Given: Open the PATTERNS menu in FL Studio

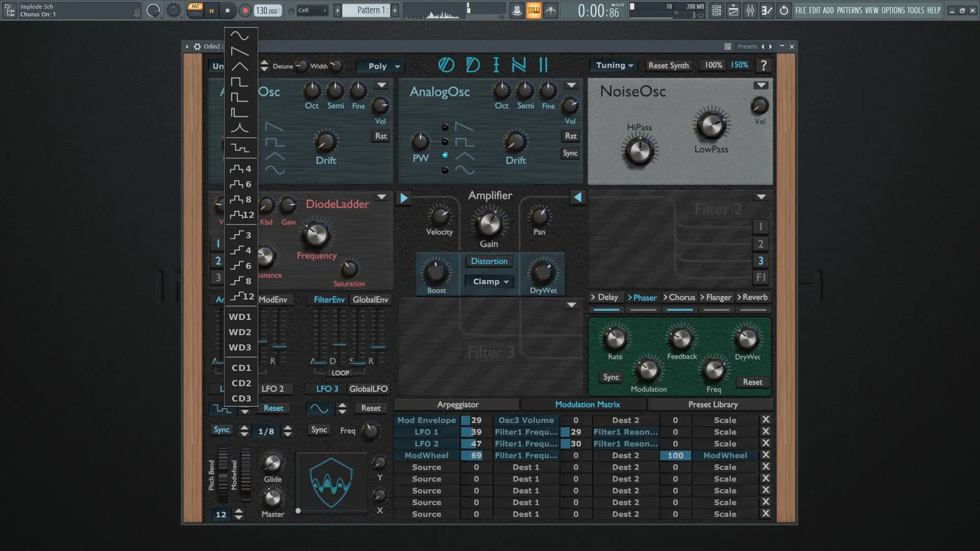Looking at the screenshot, I should pyautogui.click(x=849, y=10).
